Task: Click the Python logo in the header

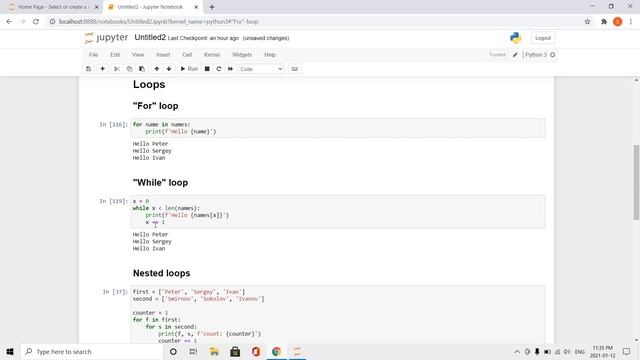Action: [x=516, y=38]
